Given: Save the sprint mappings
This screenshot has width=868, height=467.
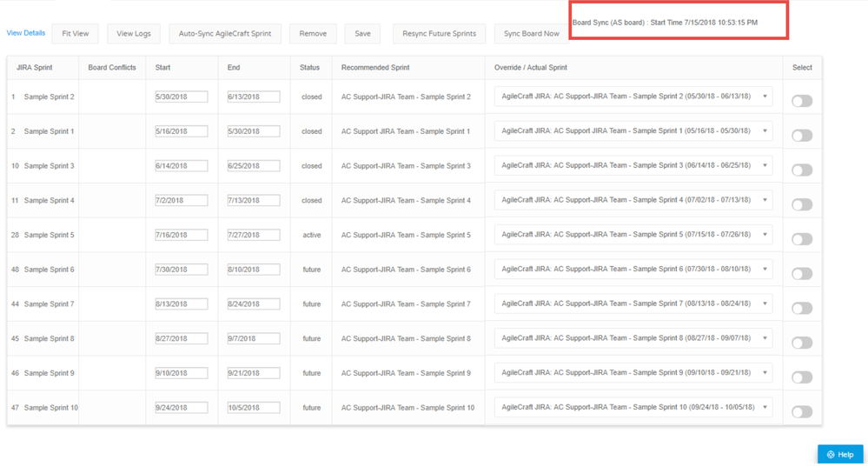Looking at the screenshot, I should coord(362,33).
